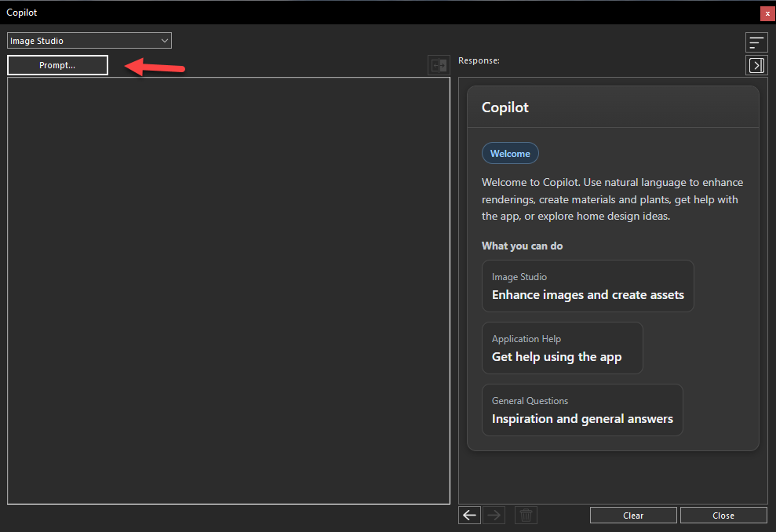This screenshot has width=776, height=532.
Task: Click the Close button
Action: [x=723, y=516]
